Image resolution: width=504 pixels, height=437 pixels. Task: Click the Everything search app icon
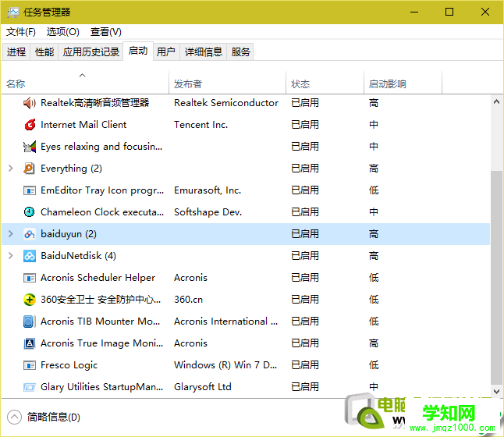pos(30,169)
